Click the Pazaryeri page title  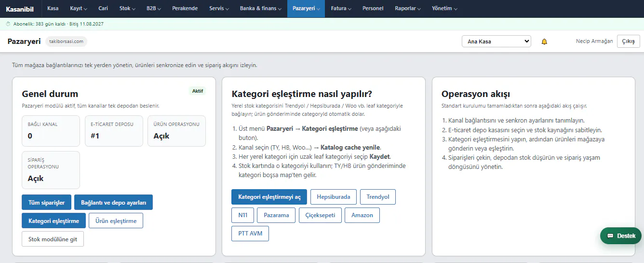point(24,42)
